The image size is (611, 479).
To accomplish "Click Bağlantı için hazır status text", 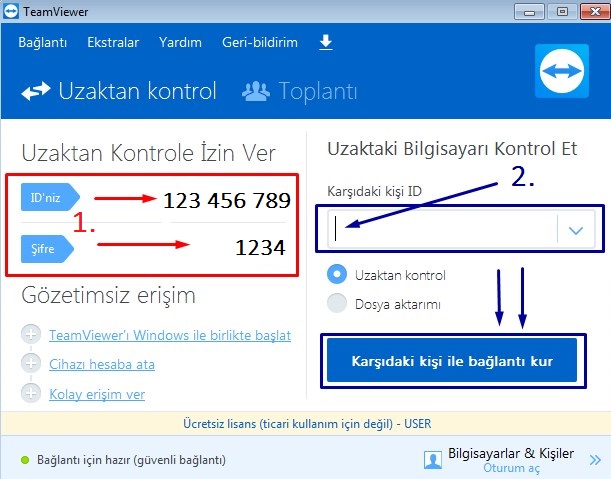I will (x=131, y=460).
